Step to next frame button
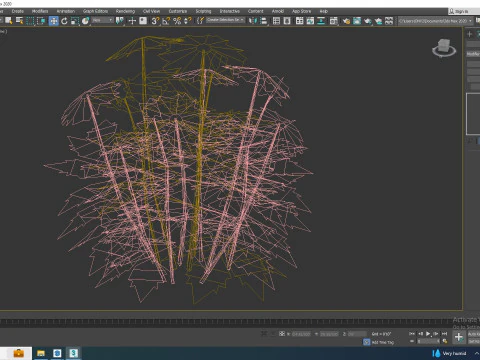The image size is (480, 360). [x=436, y=334]
